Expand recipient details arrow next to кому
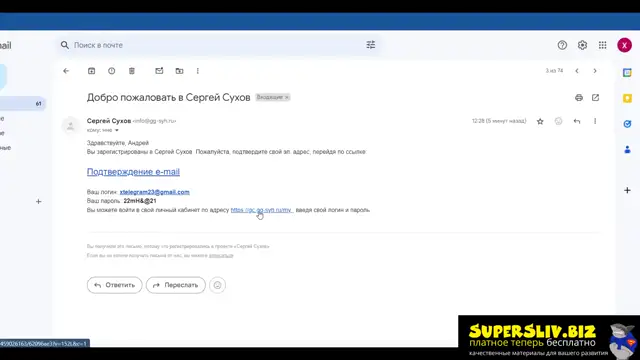640x360 pixels. (x=117, y=130)
